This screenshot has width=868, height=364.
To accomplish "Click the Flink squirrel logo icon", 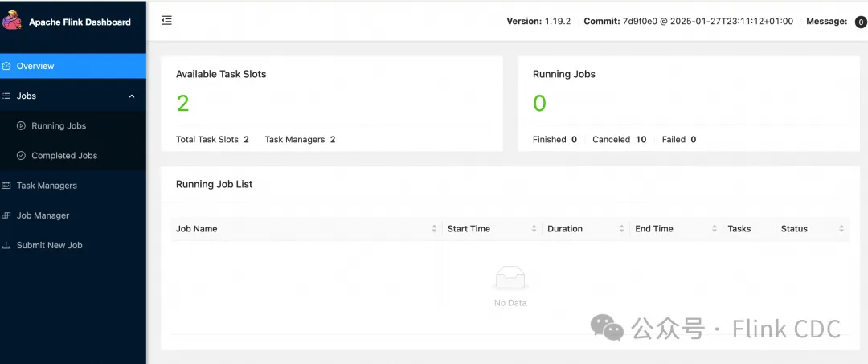I will tap(12, 21).
